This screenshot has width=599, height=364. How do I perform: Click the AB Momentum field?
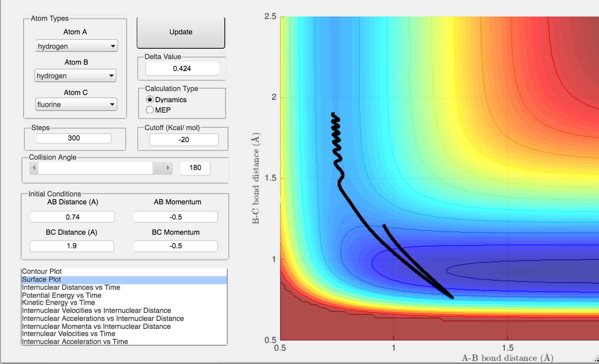pos(176,217)
